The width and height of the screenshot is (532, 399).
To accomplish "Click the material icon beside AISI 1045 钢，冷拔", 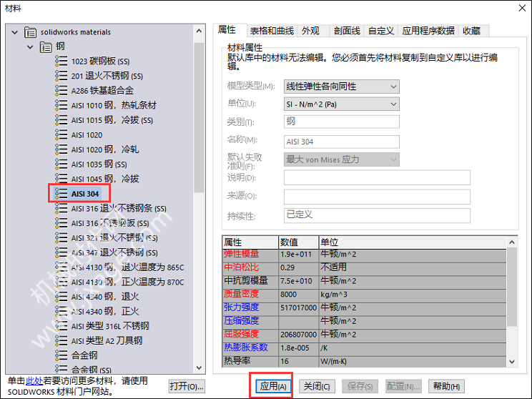I will tap(61, 179).
